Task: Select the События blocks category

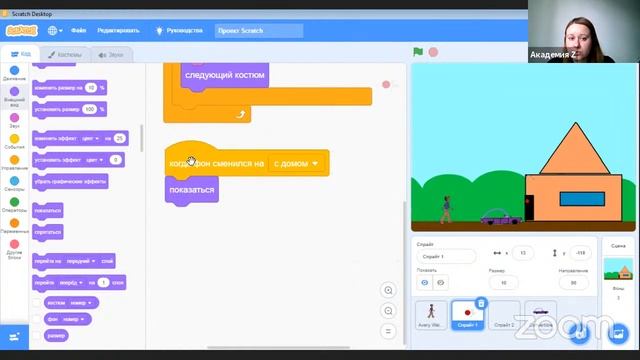Action: point(14,142)
